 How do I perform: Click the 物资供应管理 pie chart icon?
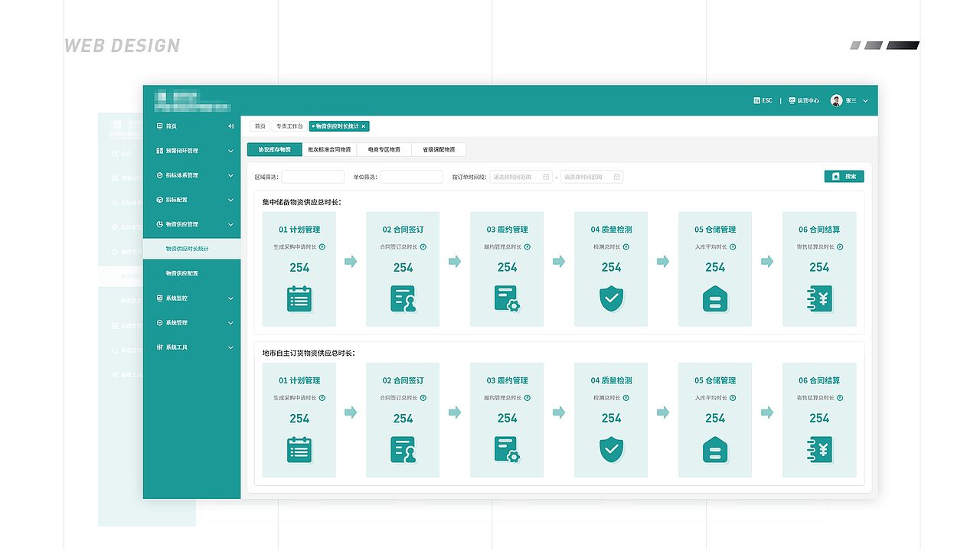click(x=159, y=224)
